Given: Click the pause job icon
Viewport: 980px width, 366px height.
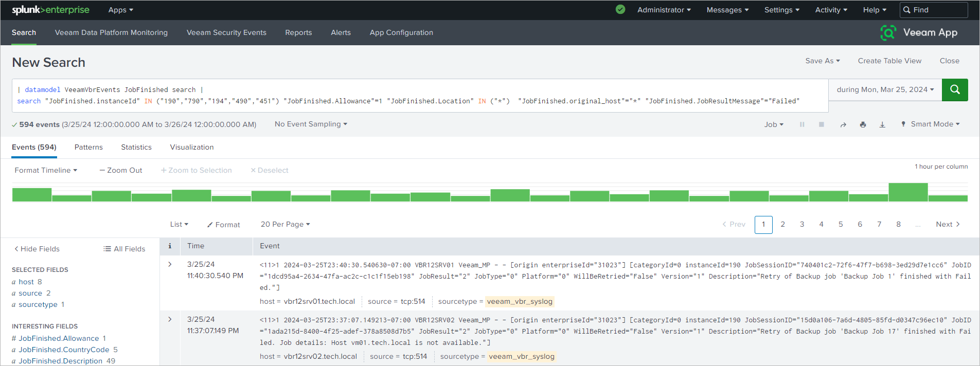Looking at the screenshot, I should 802,124.
